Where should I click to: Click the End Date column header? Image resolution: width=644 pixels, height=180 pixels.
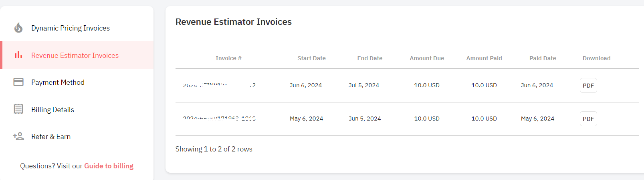coord(370,58)
